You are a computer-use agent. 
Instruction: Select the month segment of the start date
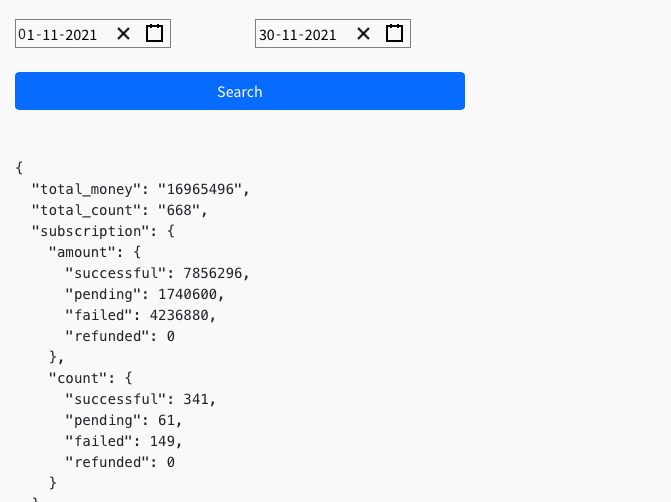point(49,35)
